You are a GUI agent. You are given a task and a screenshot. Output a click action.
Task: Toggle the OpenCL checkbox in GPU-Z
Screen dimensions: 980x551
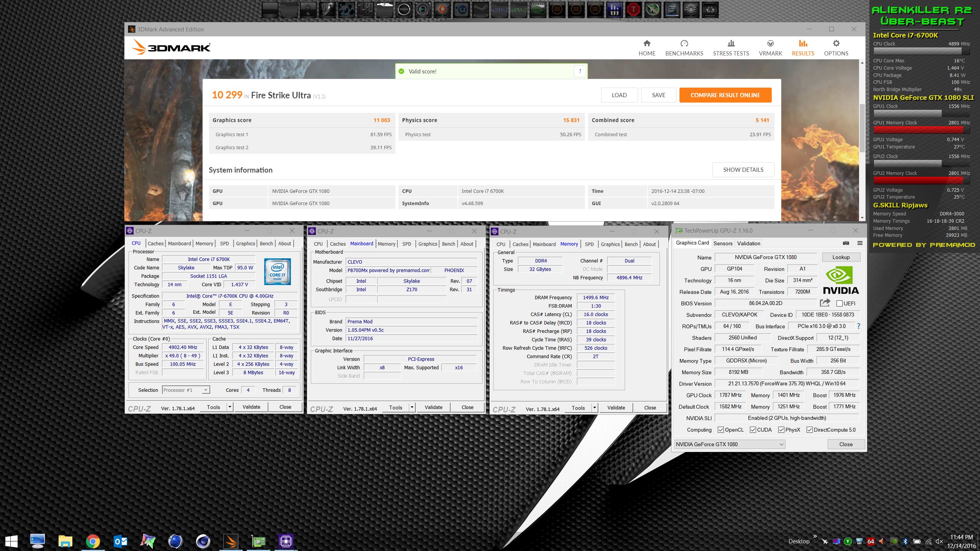pyautogui.click(x=721, y=430)
